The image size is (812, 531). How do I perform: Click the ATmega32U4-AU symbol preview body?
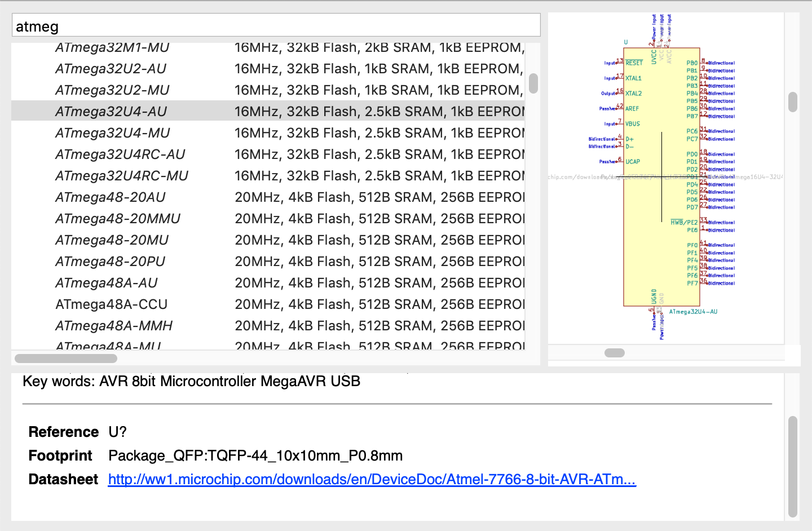[x=661, y=176]
